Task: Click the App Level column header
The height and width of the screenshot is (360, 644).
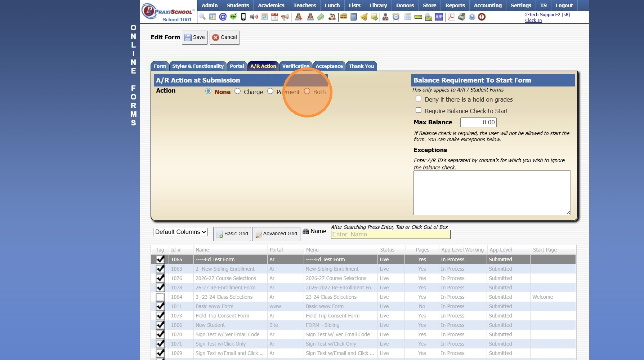Action: coord(501,250)
